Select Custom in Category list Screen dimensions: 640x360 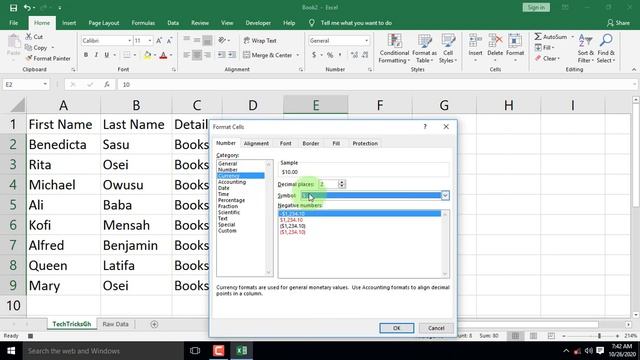pos(227,231)
